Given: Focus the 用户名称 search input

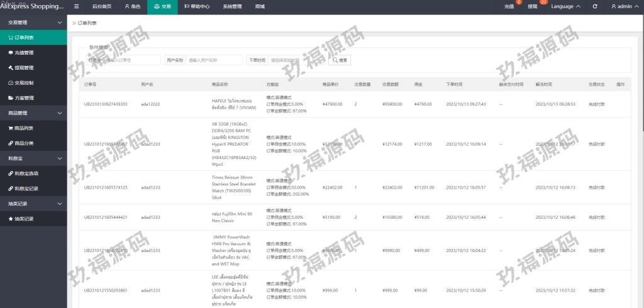Looking at the screenshot, I should tap(214, 60).
